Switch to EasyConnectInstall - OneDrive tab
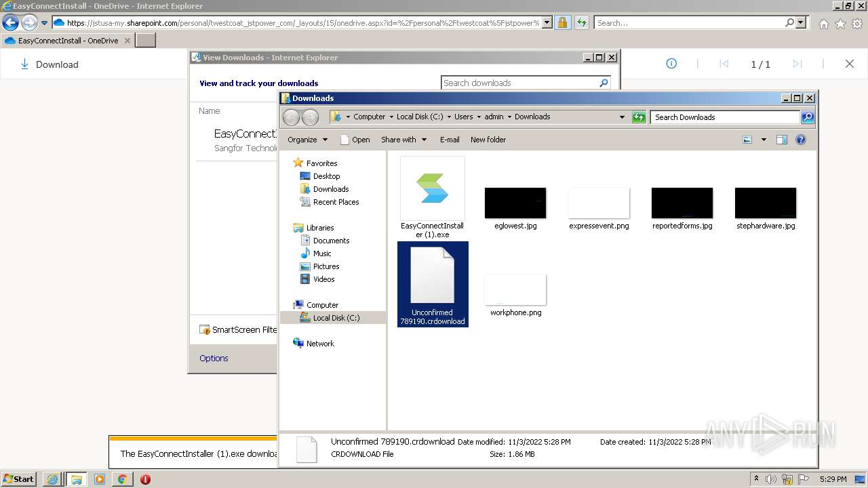This screenshot has height=488, width=868. [x=68, y=41]
